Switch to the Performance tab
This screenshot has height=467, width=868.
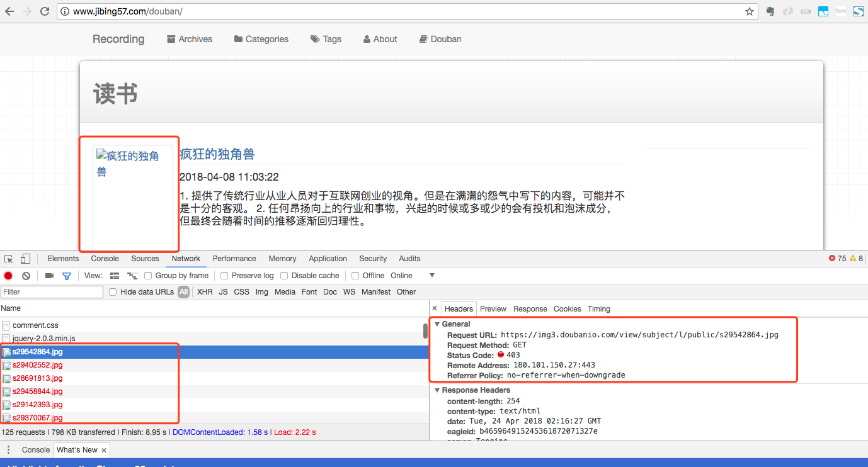pyautogui.click(x=234, y=259)
